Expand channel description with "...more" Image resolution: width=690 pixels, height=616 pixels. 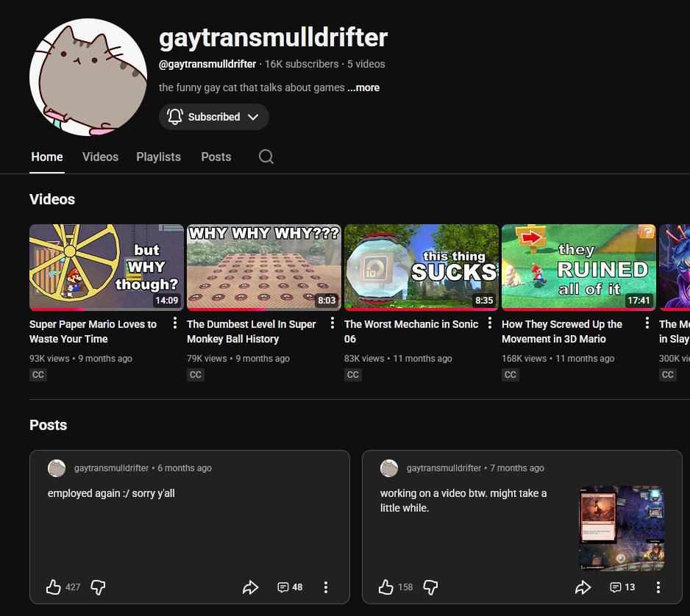(x=363, y=87)
